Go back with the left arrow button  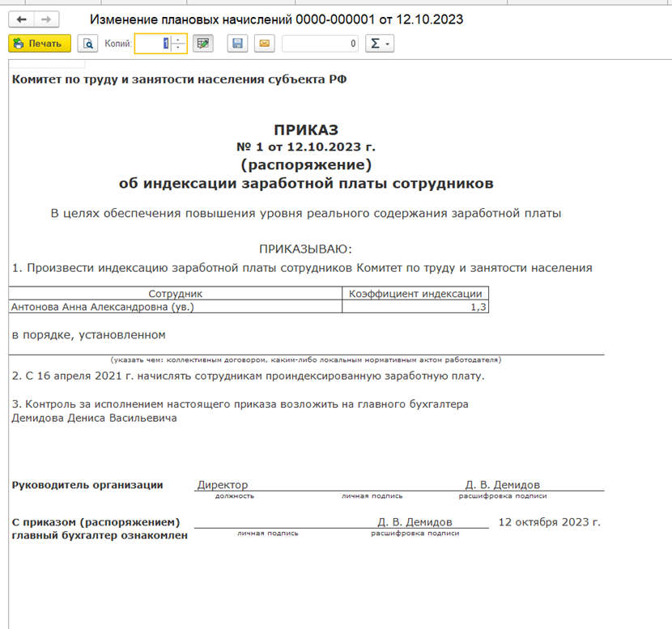pos(21,19)
